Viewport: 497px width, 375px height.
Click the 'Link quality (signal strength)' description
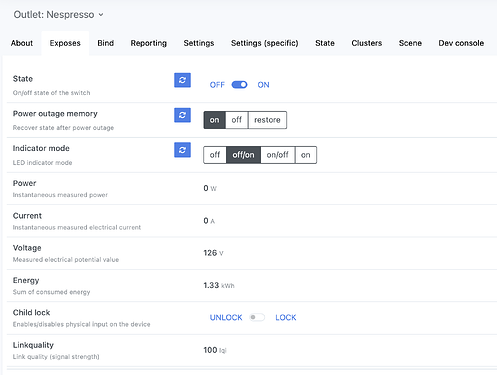click(56, 357)
